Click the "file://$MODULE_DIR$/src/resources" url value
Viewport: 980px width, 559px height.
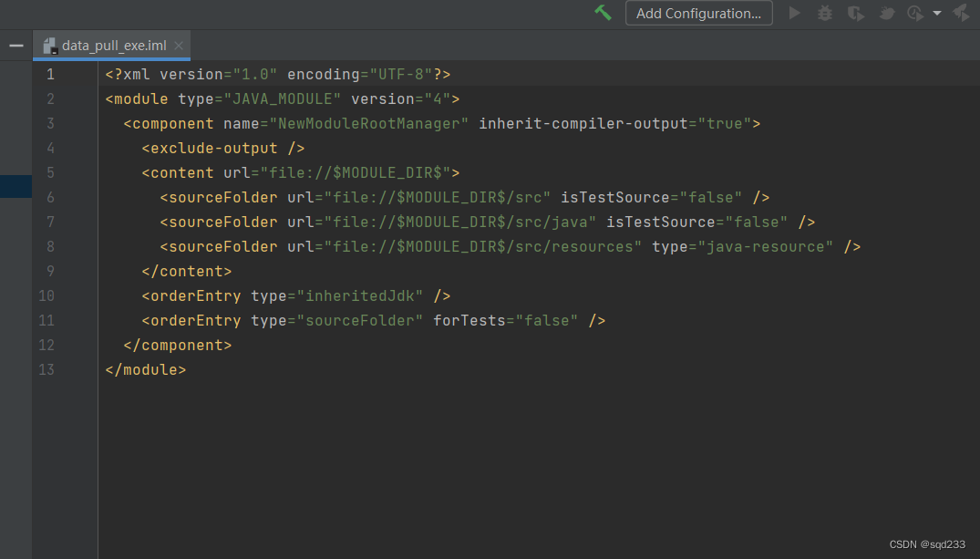(x=483, y=246)
